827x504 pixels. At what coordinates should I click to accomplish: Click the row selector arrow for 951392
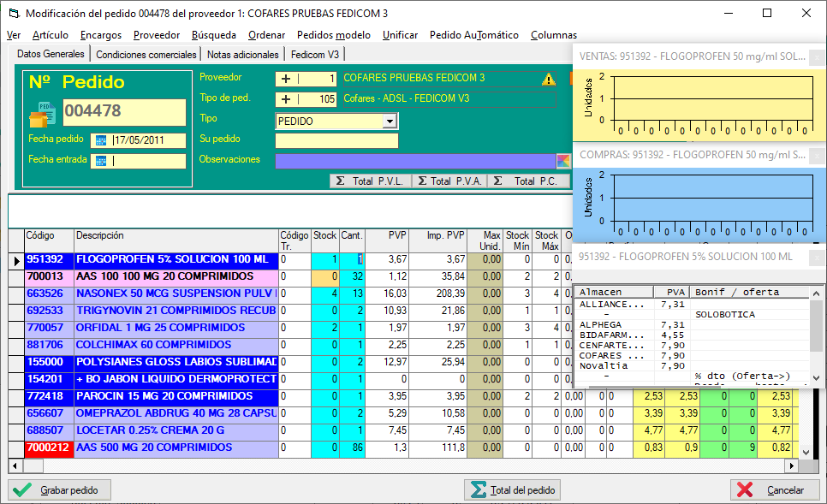(x=16, y=260)
